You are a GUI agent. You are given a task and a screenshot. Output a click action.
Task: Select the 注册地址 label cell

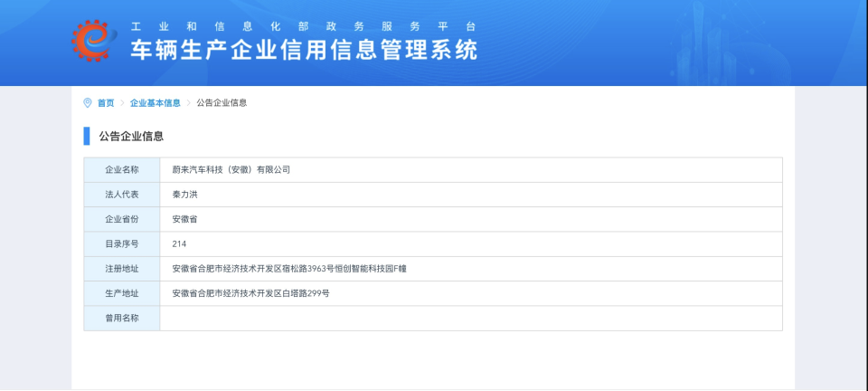[122, 269]
